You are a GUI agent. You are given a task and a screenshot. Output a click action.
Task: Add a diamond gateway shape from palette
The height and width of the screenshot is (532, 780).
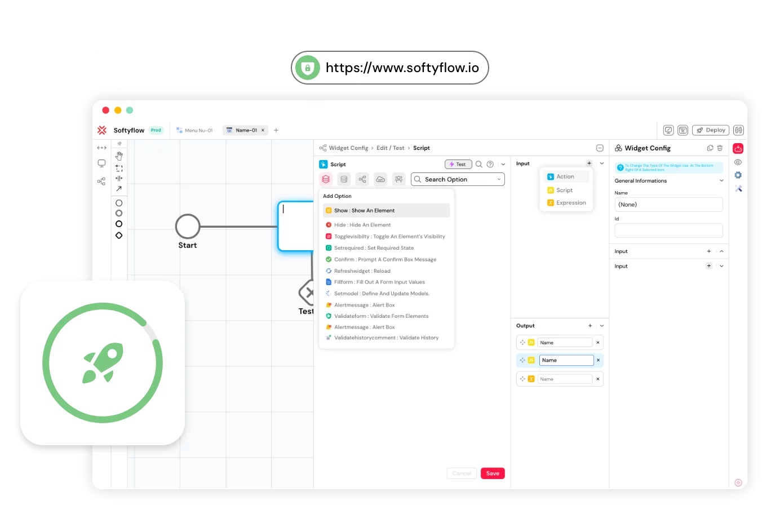tap(119, 236)
